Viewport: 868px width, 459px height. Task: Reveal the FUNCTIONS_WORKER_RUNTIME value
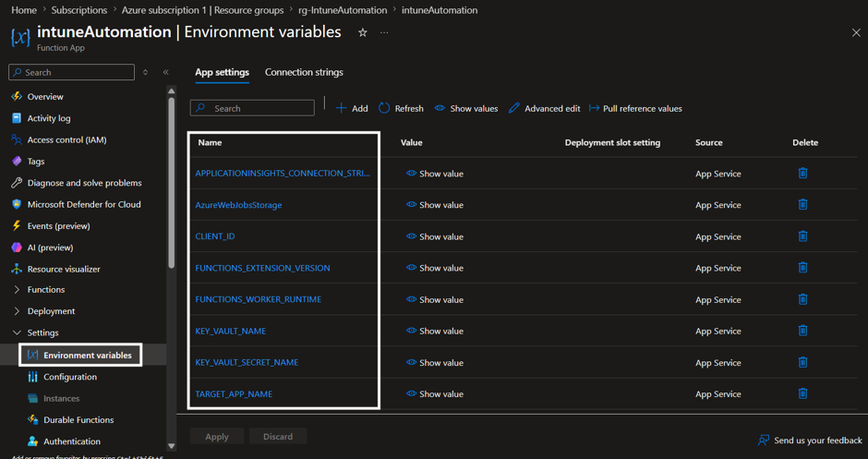(x=435, y=299)
